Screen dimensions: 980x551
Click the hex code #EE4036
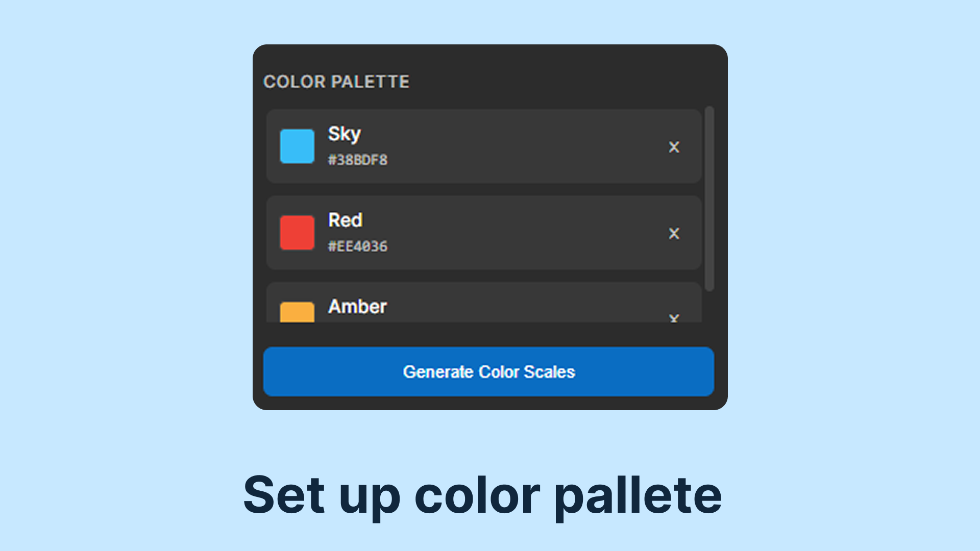358,246
